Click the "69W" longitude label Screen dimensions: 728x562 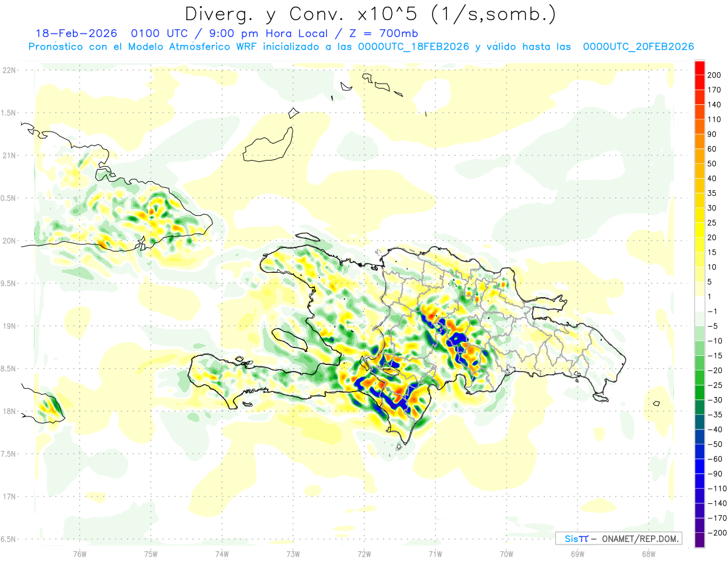578,553
